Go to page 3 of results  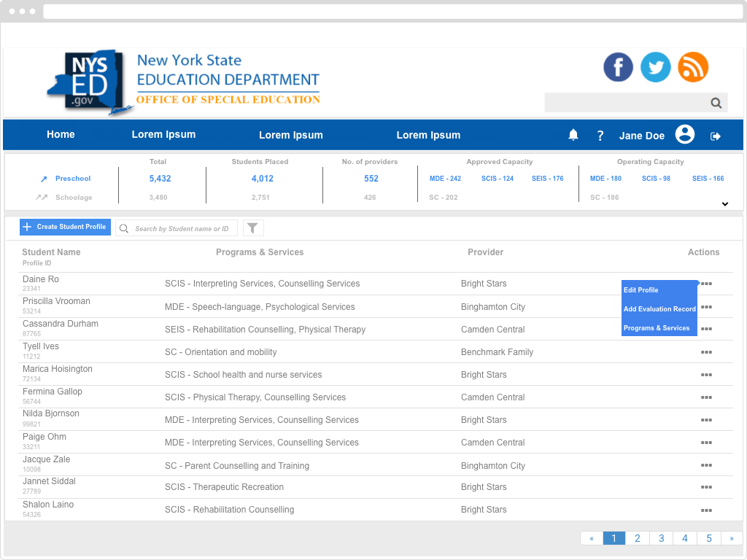pos(661,538)
